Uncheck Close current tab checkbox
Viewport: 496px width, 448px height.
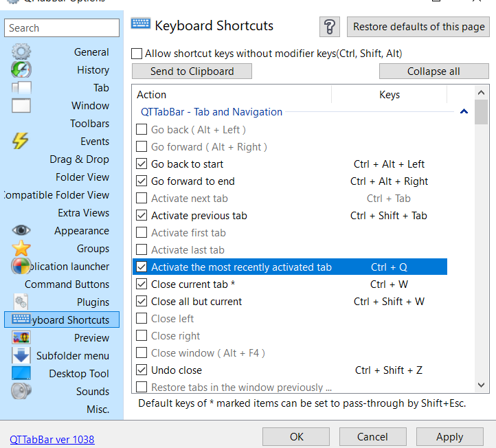click(x=142, y=284)
